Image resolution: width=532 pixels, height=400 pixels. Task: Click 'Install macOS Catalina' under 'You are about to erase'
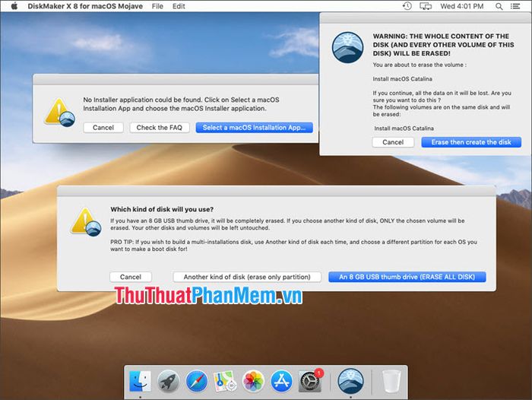(x=402, y=79)
